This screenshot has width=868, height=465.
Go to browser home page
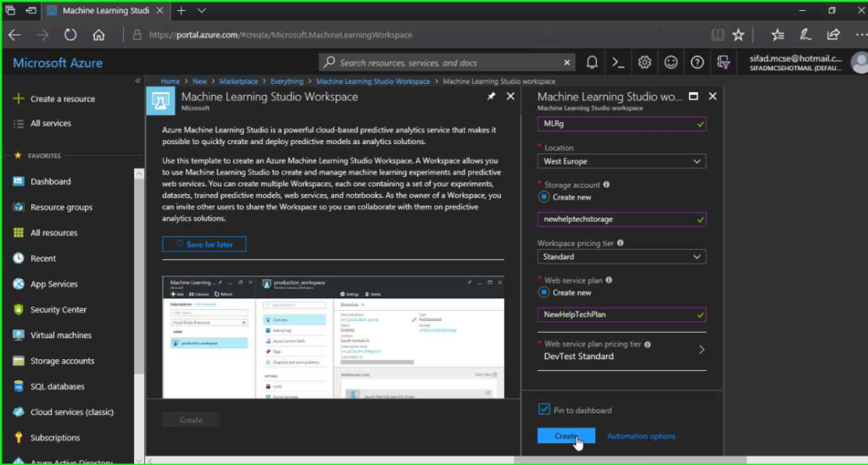pyautogui.click(x=98, y=35)
